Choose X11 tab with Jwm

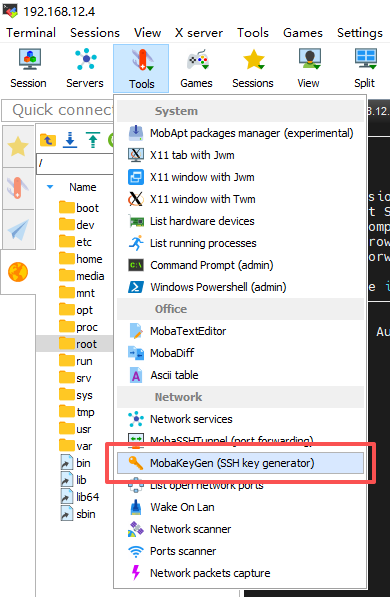click(240, 155)
